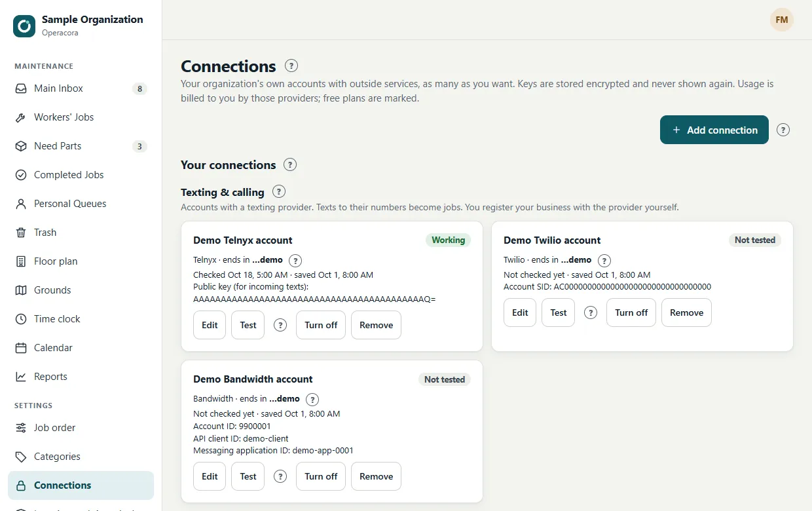Edit the Demo Telnyx account

click(x=210, y=325)
